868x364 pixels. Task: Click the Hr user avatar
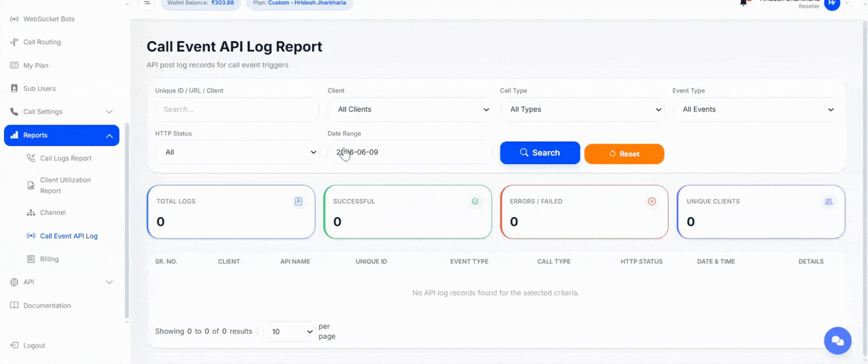coord(832,4)
